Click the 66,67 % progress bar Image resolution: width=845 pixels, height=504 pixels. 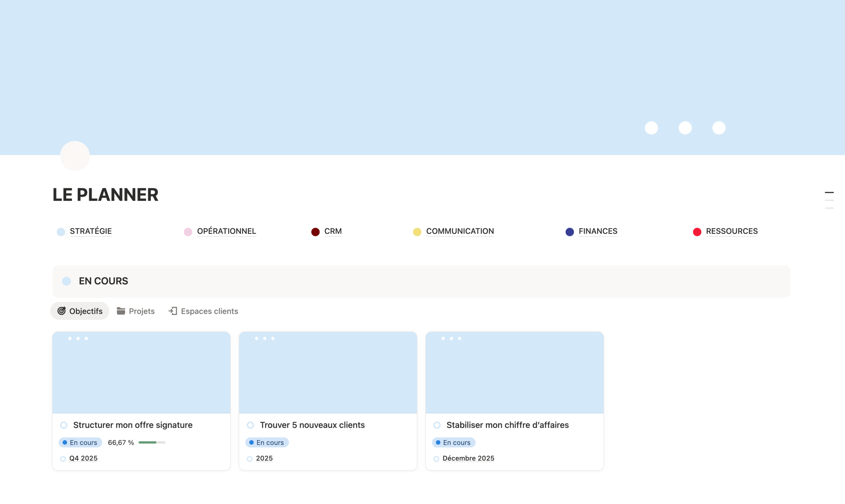152,442
